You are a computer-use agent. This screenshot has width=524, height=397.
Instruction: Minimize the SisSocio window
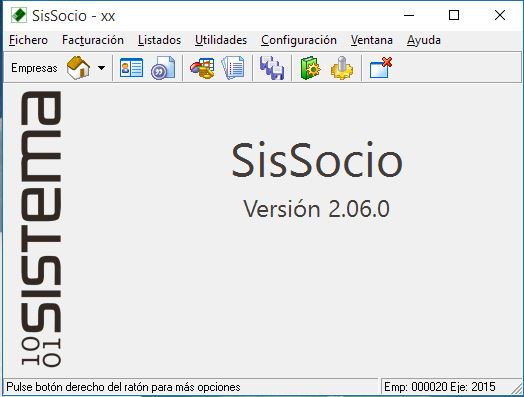coord(409,15)
